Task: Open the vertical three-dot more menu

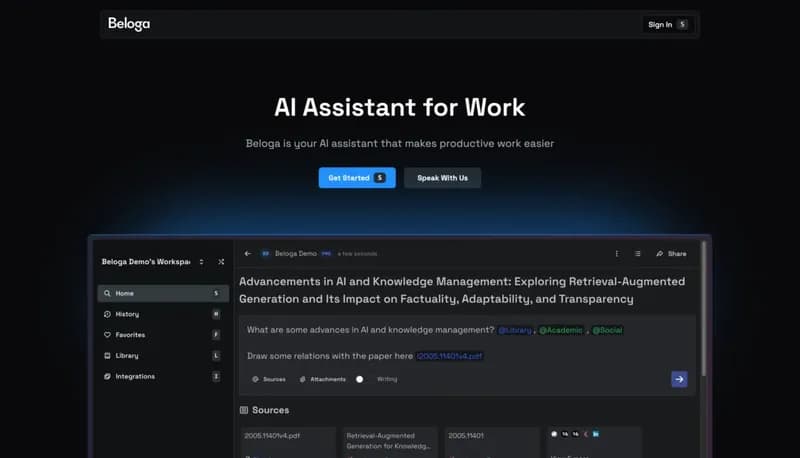Action: pos(617,253)
